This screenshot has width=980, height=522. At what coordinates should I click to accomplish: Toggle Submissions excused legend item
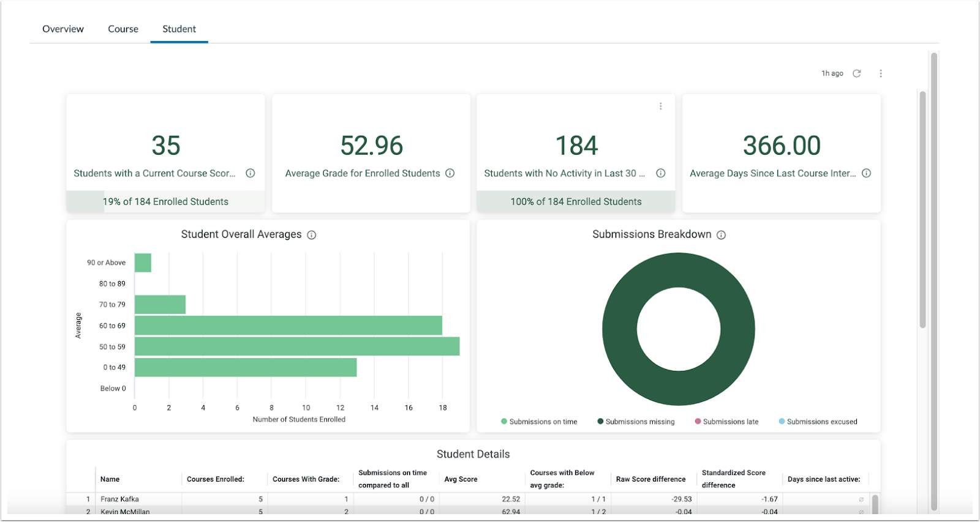tap(818, 422)
